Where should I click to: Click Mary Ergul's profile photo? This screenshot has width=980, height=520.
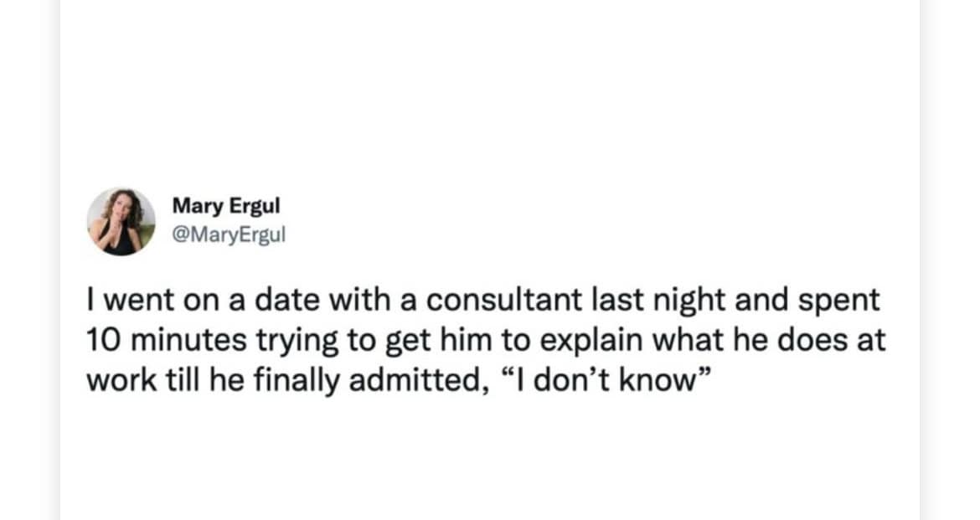121,221
